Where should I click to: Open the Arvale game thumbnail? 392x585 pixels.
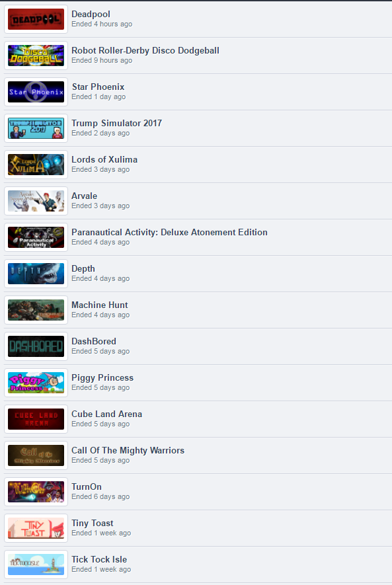click(x=36, y=201)
